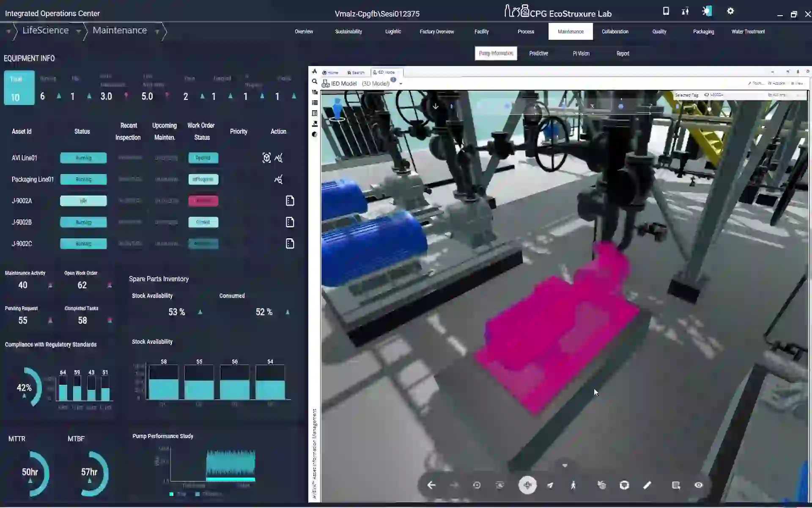Click the person height icon in title bar
Image resolution: width=812 pixels, height=508 pixels.
[x=685, y=11]
